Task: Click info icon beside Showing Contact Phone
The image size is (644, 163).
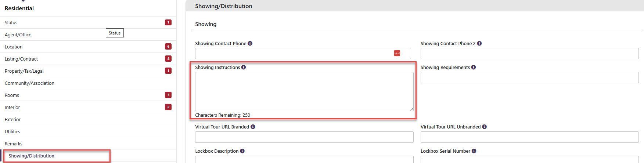Action: pos(250,43)
